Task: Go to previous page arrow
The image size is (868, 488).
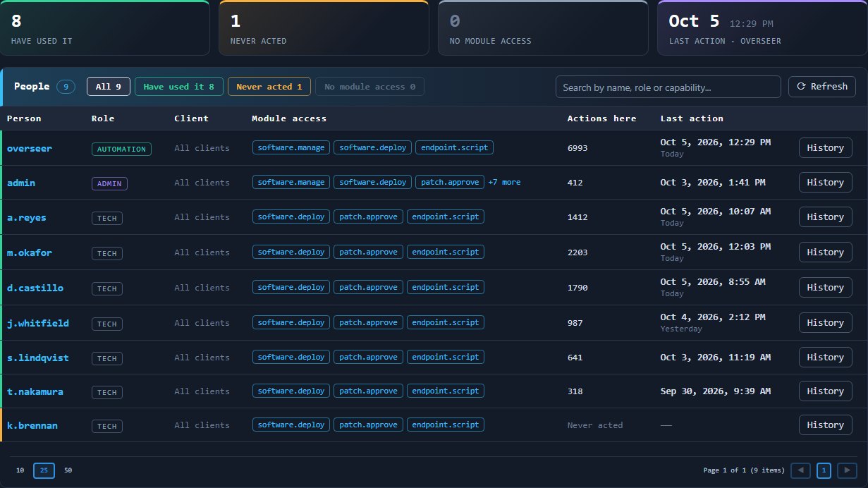Action: click(x=800, y=470)
